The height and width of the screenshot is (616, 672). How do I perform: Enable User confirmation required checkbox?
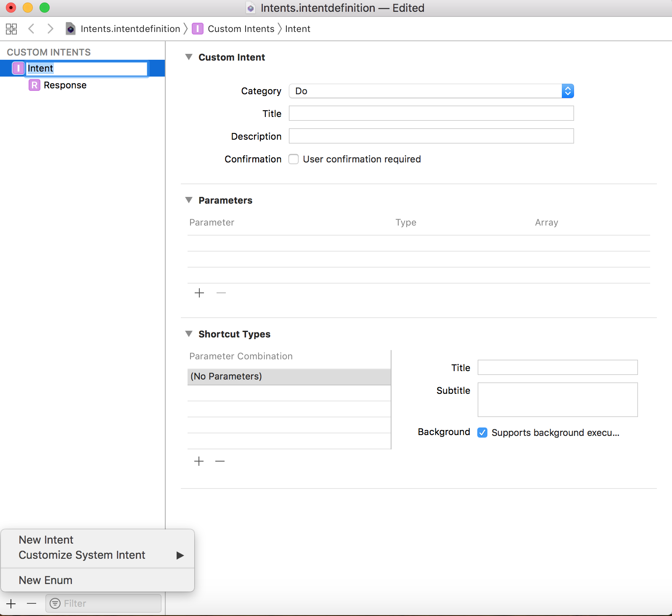tap(294, 159)
